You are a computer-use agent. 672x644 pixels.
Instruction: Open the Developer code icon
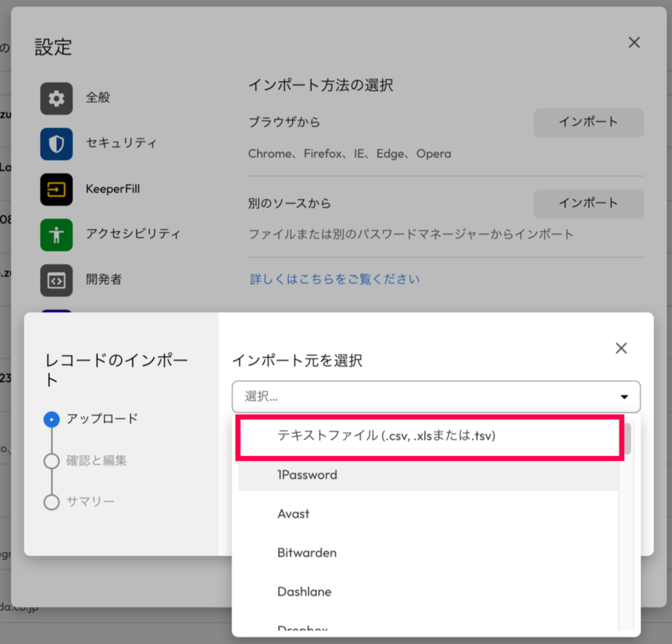click(x=56, y=280)
